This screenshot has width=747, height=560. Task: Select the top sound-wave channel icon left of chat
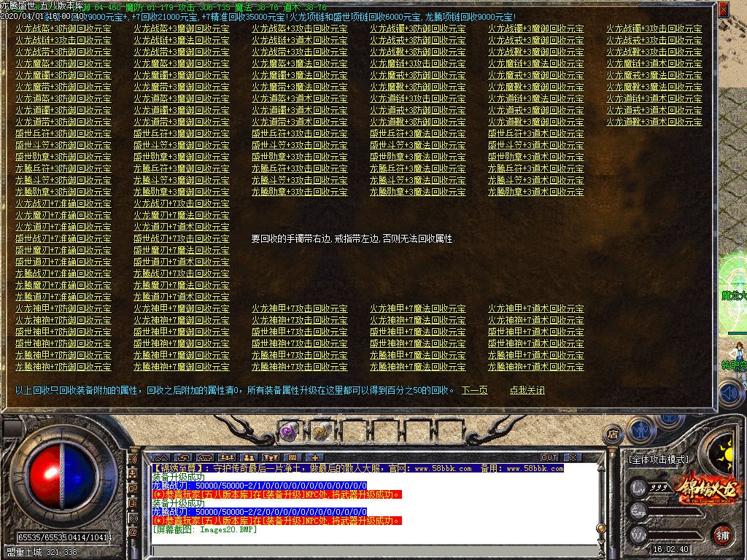133,459
